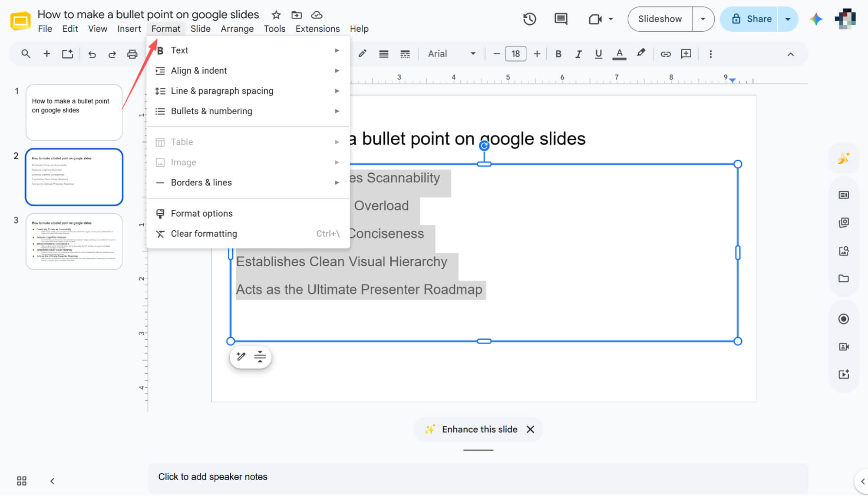Expand the Text submenu
The height and width of the screenshot is (496, 868).
coord(248,50)
